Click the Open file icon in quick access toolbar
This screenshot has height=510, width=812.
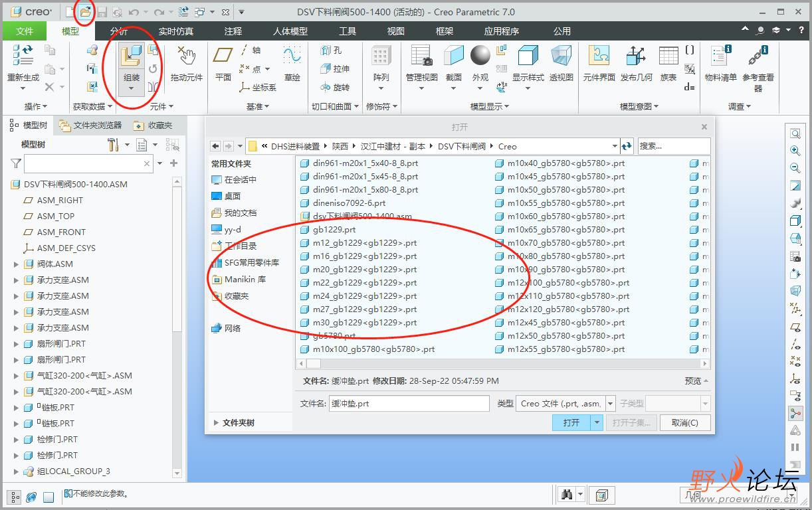84,11
